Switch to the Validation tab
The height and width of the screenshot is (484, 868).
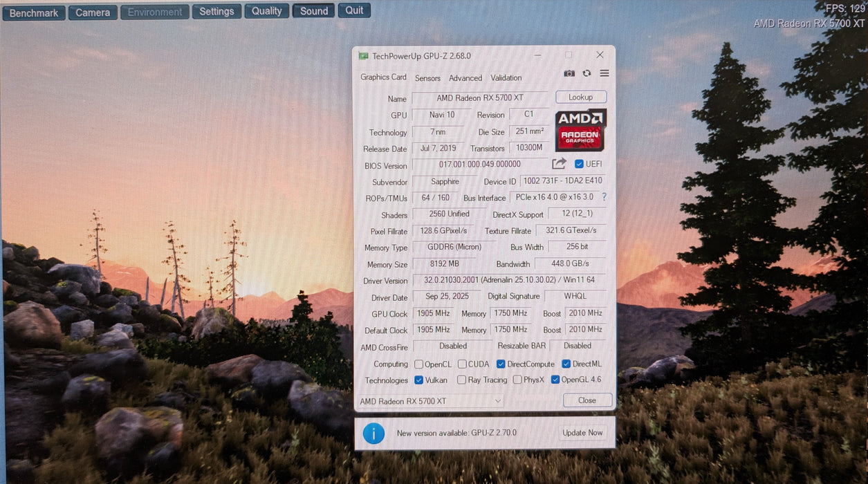click(x=506, y=78)
